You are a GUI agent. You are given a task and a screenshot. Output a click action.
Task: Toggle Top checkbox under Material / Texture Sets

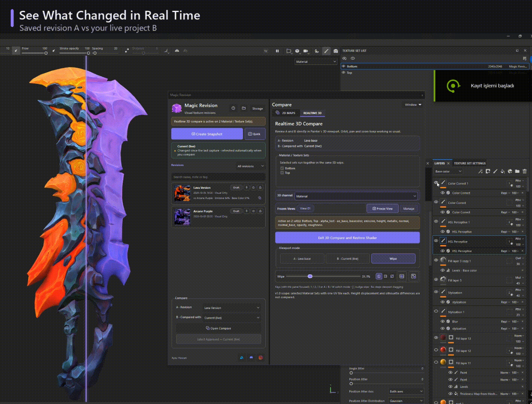(x=282, y=173)
